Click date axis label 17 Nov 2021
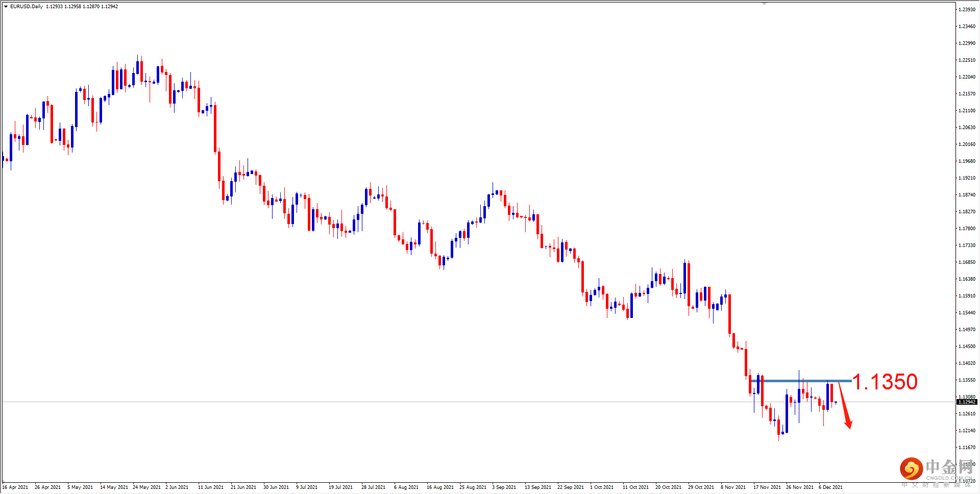The width and height of the screenshot is (980, 494). coord(767,487)
